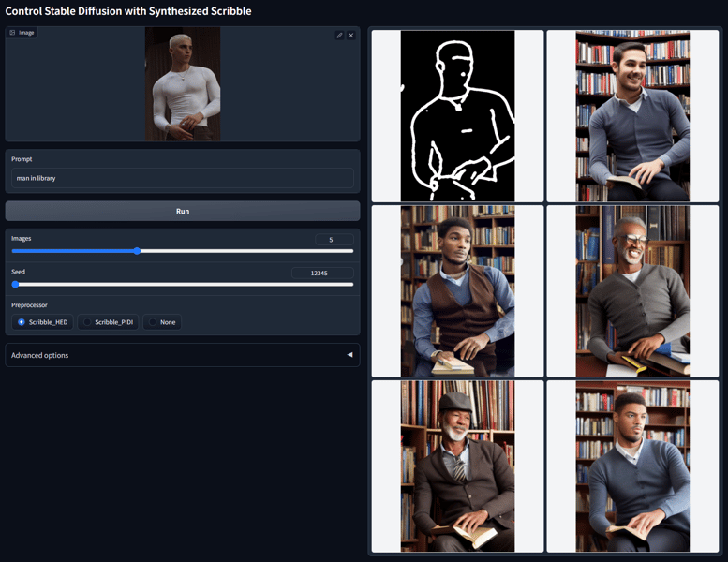The image size is (728, 562).
Task: Open the gray-haired man with glasses result
Action: (x=632, y=291)
